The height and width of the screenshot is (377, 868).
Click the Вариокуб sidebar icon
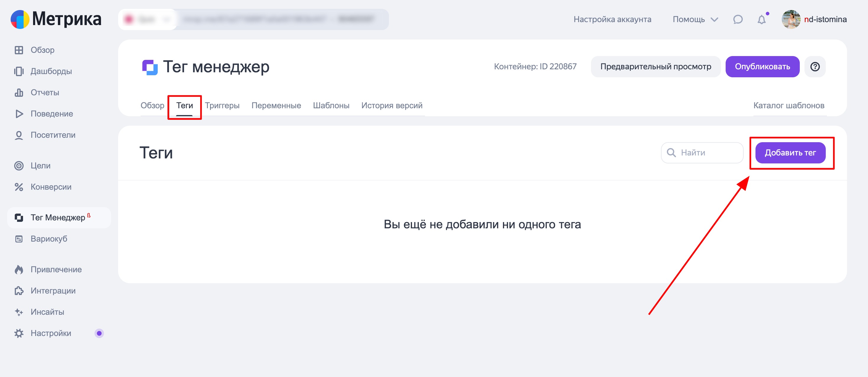click(19, 239)
